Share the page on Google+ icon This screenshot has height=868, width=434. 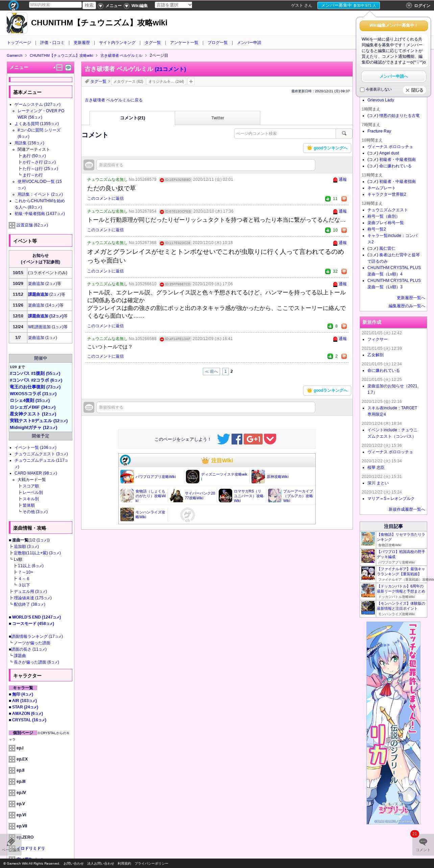click(253, 439)
